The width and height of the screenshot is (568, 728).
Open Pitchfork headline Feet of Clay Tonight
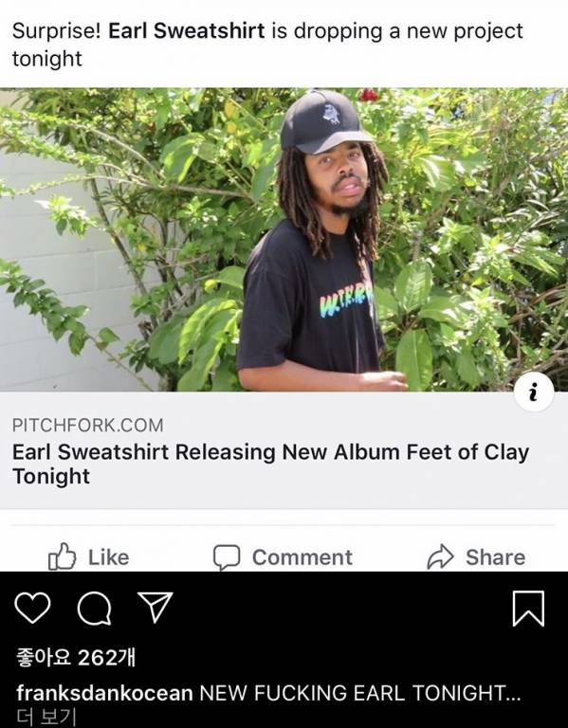tap(271, 464)
